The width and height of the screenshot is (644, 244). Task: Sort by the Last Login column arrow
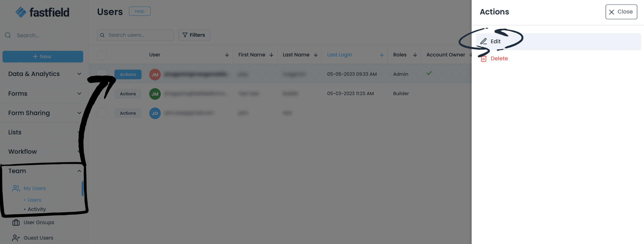click(382, 55)
